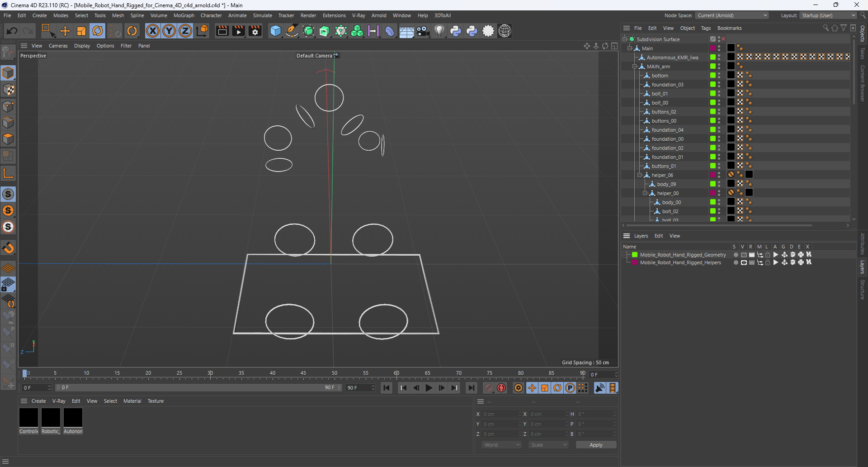Open the Spline Pen tool
This screenshot has width=868, height=467.
pos(292,31)
